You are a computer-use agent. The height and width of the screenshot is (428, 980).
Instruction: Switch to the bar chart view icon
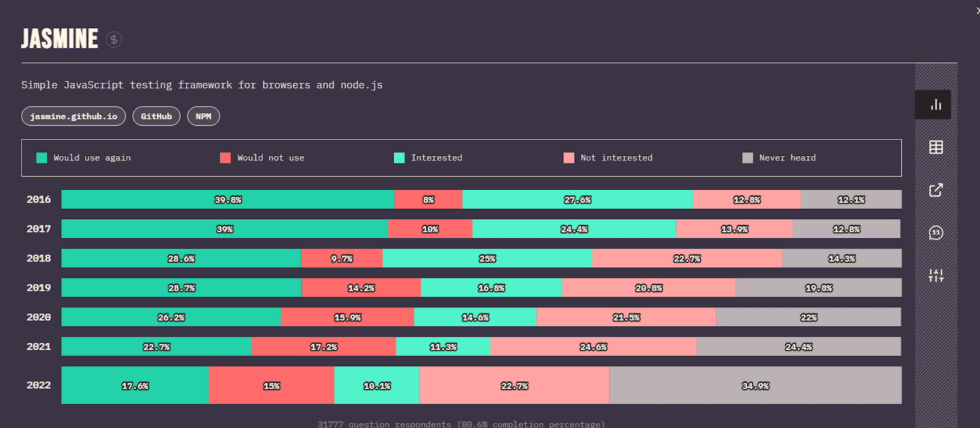[935, 105]
